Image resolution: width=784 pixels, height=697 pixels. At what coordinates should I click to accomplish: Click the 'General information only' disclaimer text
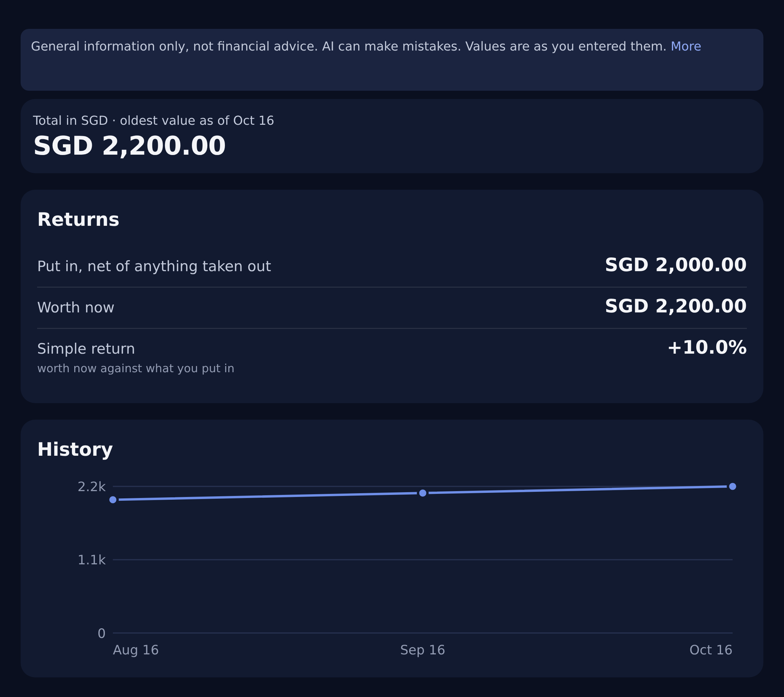coord(349,46)
